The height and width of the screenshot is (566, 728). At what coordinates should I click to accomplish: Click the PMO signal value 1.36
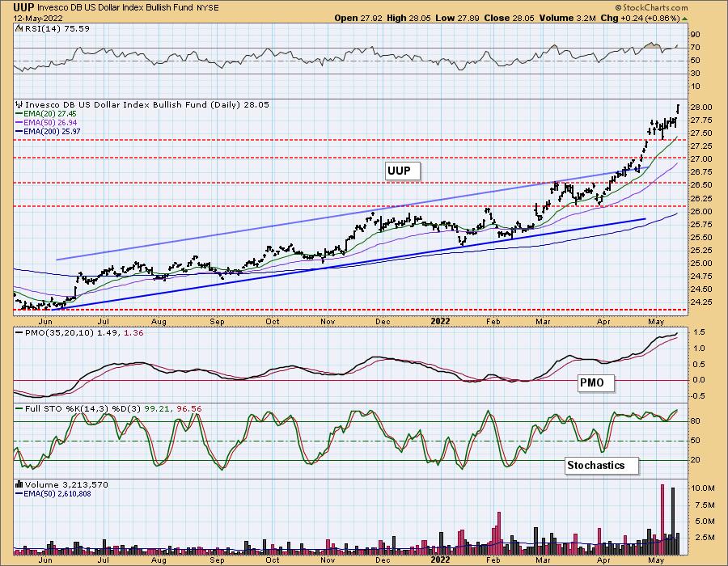[133, 332]
